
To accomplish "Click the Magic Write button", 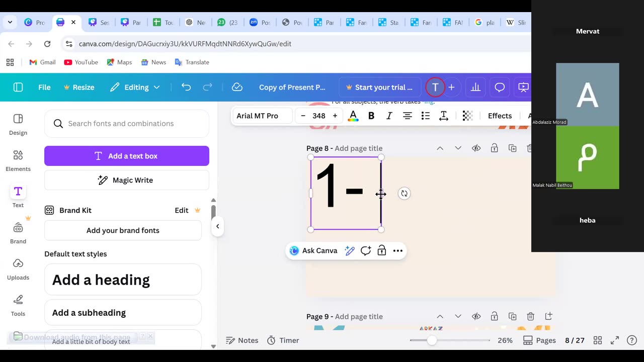I will pos(127,180).
